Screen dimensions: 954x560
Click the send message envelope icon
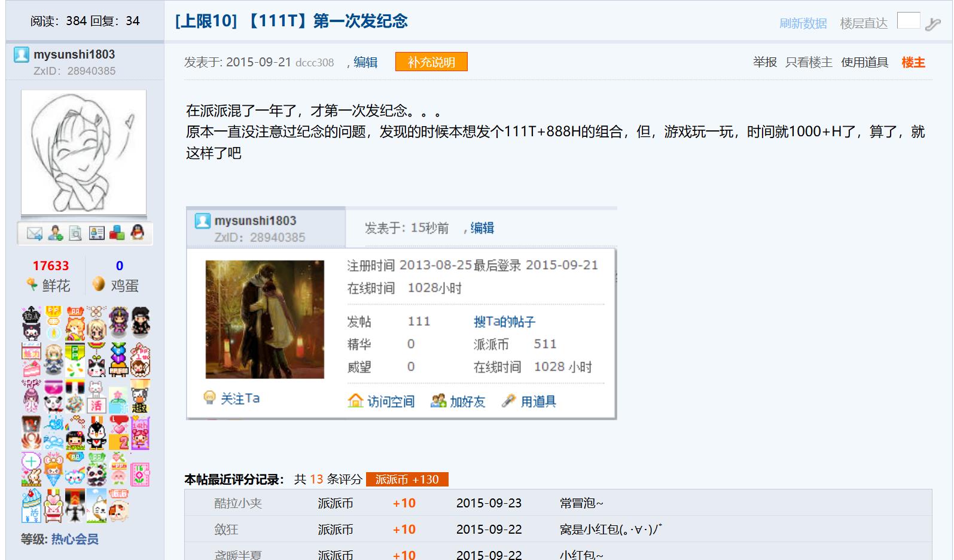(35, 234)
